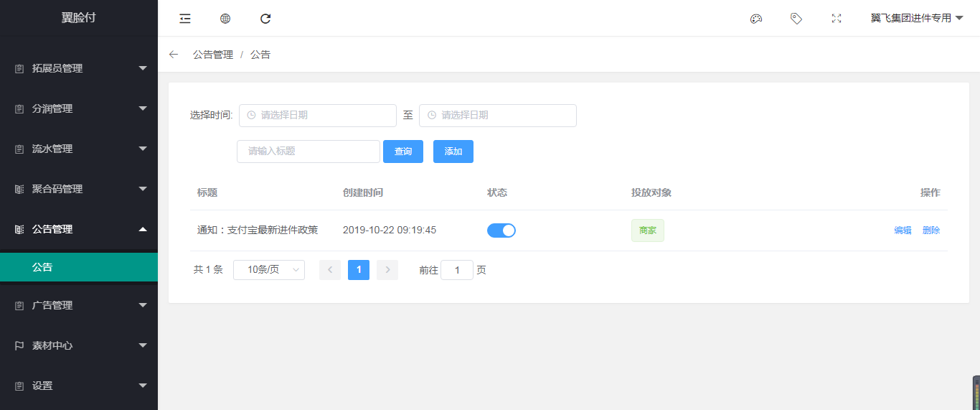Click the tag icon in the top bar
980x410 pixels.
pyautogui.click(x=796, y=19)
